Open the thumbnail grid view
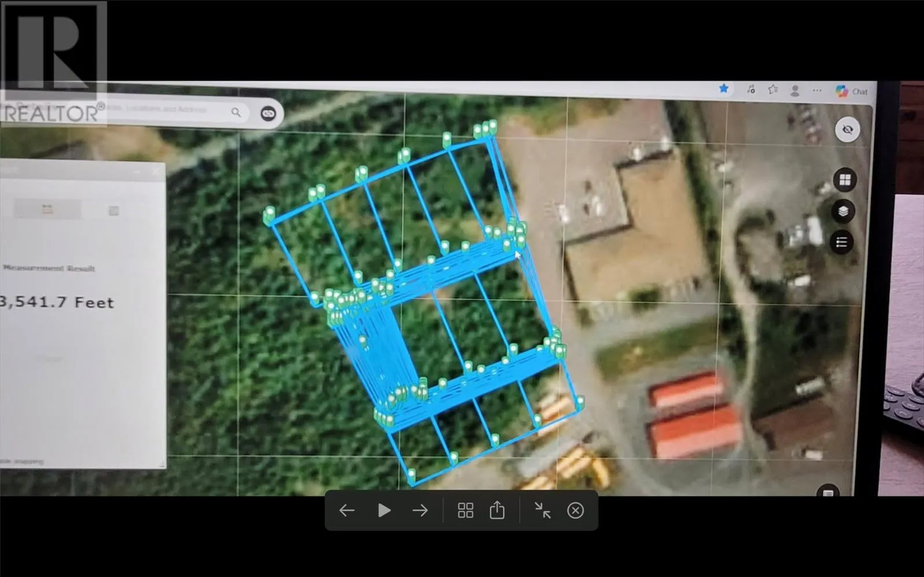 pyautogui.click(x=465, y=511)
